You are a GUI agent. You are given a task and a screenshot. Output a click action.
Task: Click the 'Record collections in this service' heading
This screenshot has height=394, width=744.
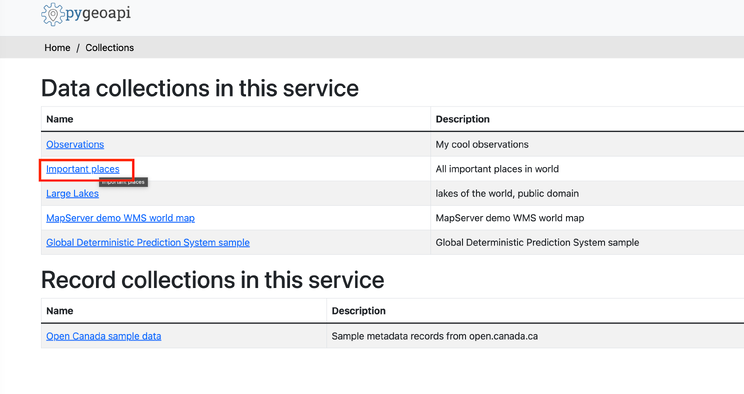pyautogui.click(x=213, y=280)
